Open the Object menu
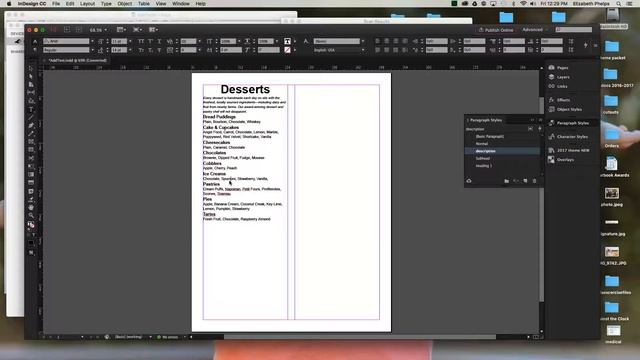The width and height of the screenshot is (640, 360). click(x=125, y=4)
